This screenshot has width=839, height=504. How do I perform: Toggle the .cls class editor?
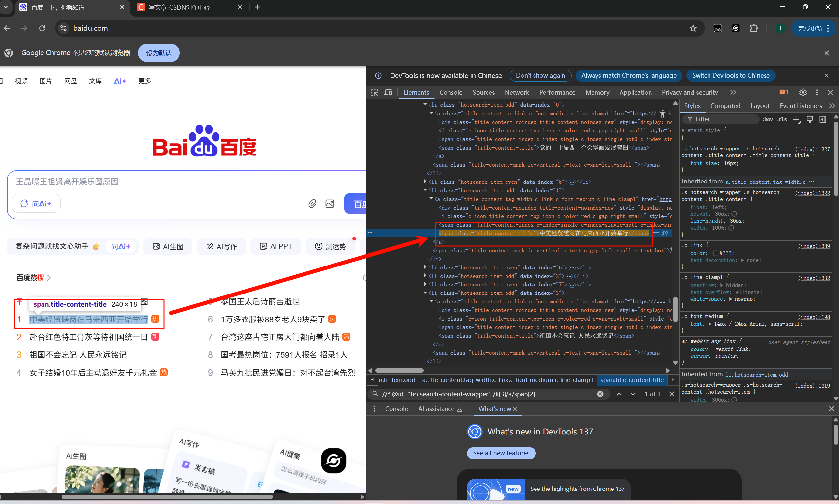point(782,119)
